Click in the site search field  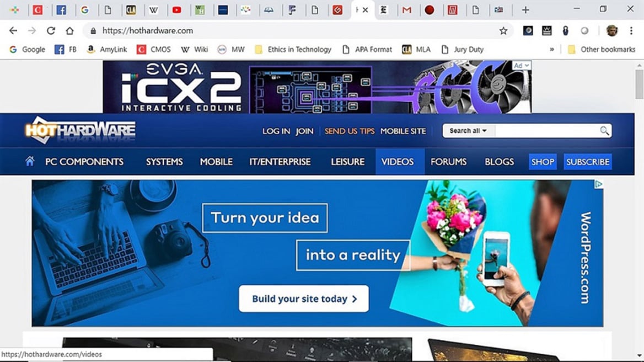pyautogui.click(x=546, y=131)
